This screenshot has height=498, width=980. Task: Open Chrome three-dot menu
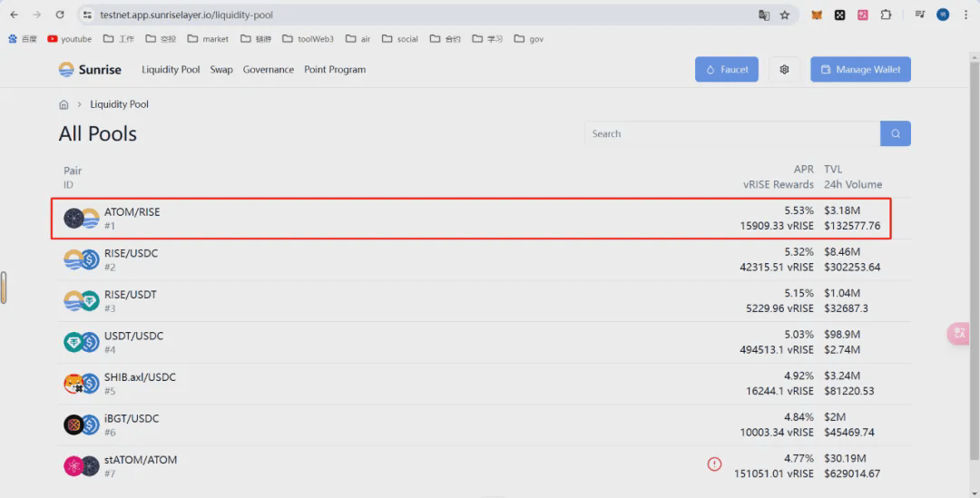(x=965, y=15)
